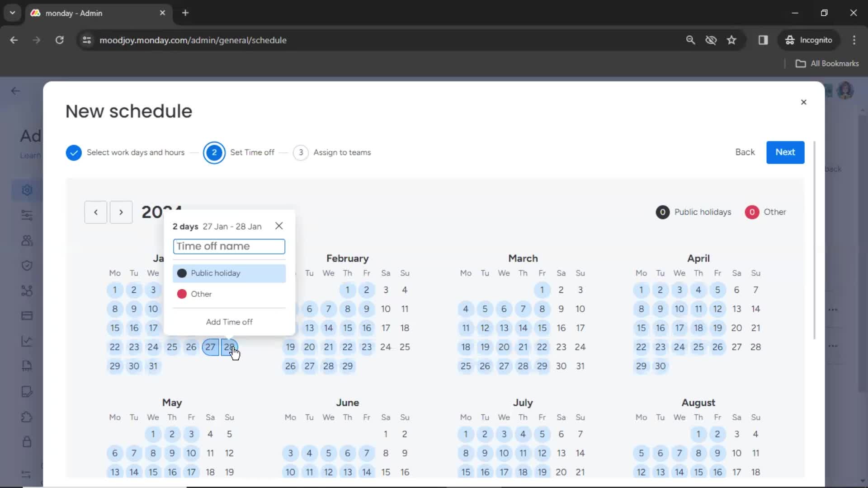
Task: Click Add Time off option in dropdown
Action: tap(229, 322)
